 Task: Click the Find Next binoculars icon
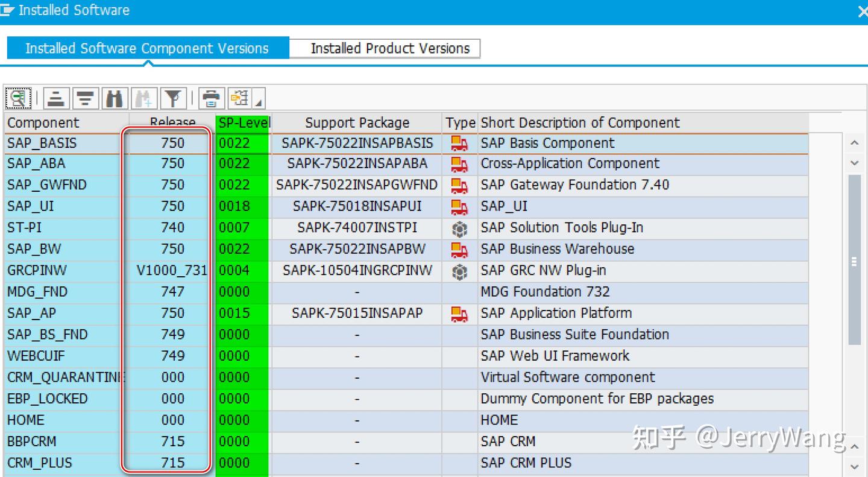coord(143,98)
